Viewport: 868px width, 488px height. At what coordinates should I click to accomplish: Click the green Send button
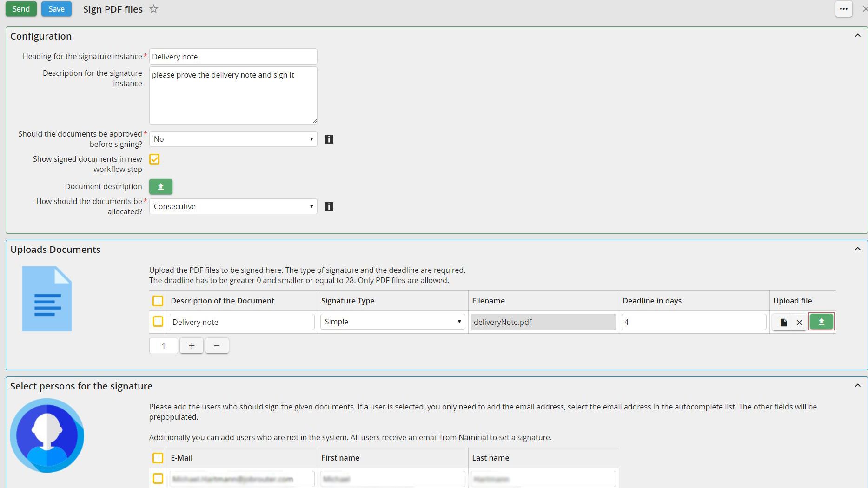[21, 9]
